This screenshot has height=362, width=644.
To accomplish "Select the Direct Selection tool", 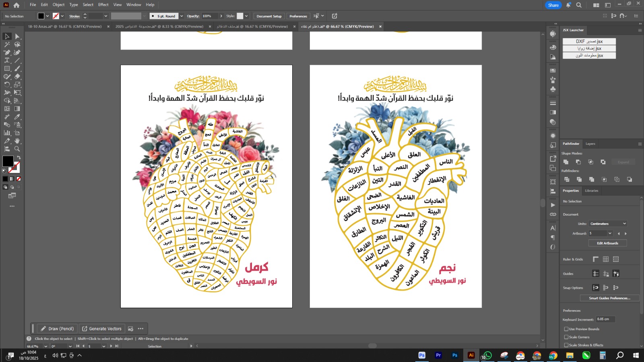I will [17, 36].
